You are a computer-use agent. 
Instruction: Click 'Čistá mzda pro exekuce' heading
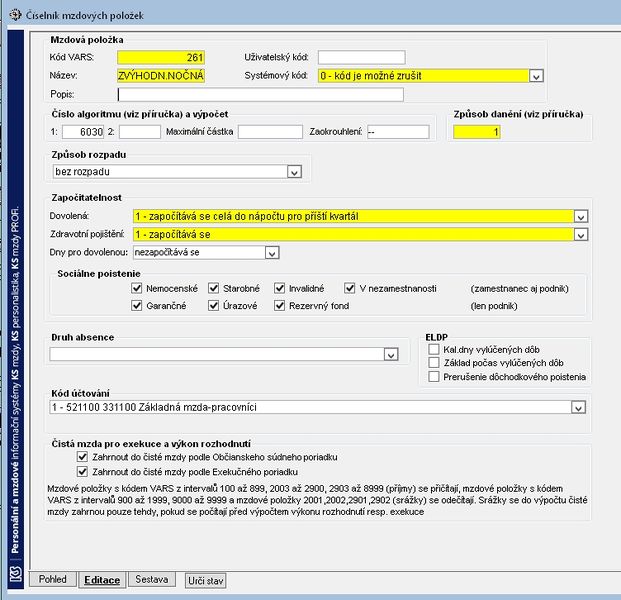(x=151, y=444)
